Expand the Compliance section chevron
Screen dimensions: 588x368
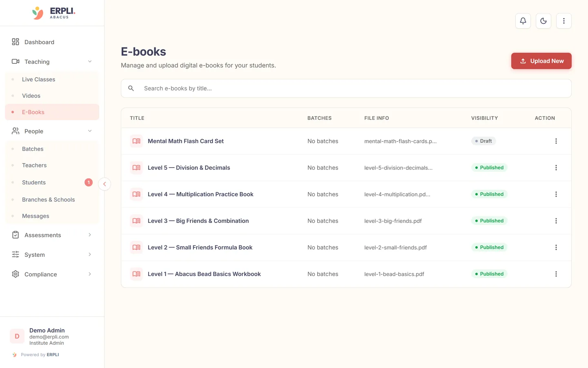(x=90, y=274)
